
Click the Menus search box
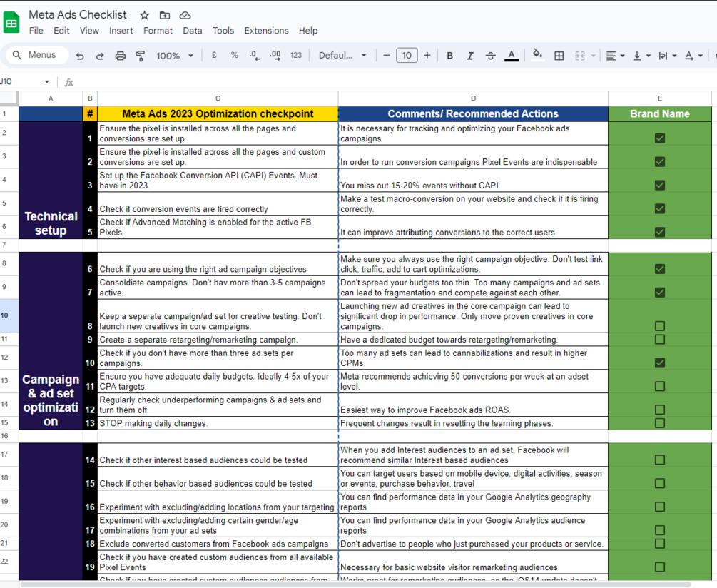[38, 55]
